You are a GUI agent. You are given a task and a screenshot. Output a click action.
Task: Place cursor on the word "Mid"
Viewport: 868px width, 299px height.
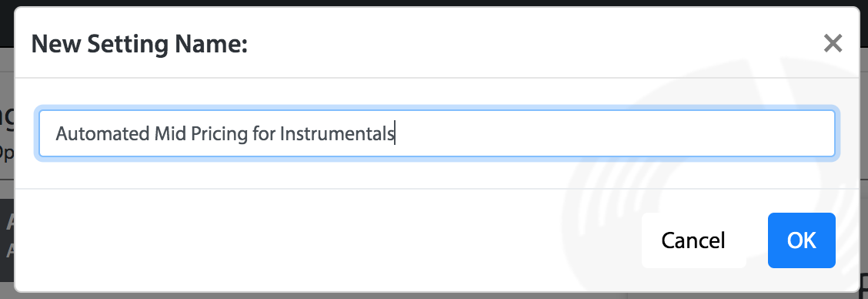(171, 133)
